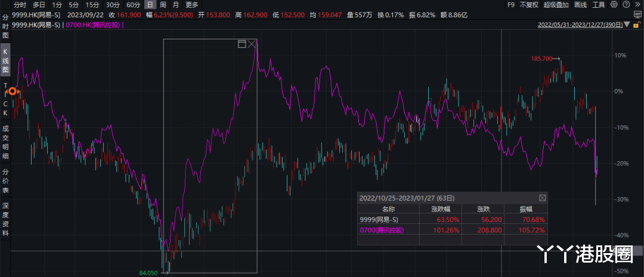Viewport: 644px width, 277px height.
Task: Click the 2022/10/25-2023/01/27 (63日) popup title
Action: [407, 198]
